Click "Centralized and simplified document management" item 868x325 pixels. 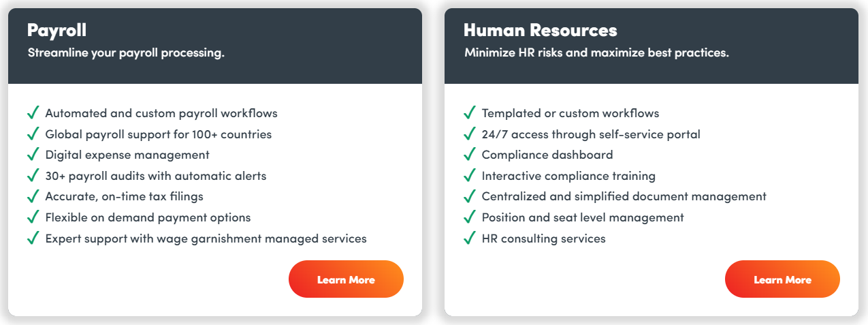624,196
